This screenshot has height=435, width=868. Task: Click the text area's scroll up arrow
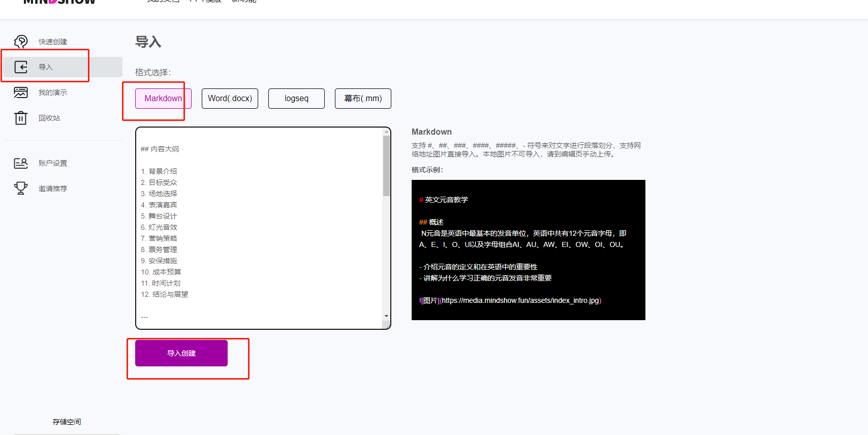tap(387, 132)
